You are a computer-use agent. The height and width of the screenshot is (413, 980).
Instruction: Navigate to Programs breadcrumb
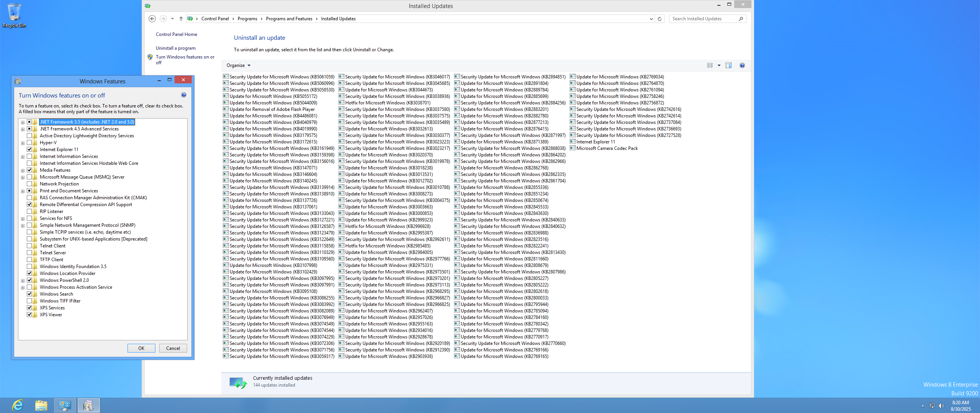(x=247, y=19)
